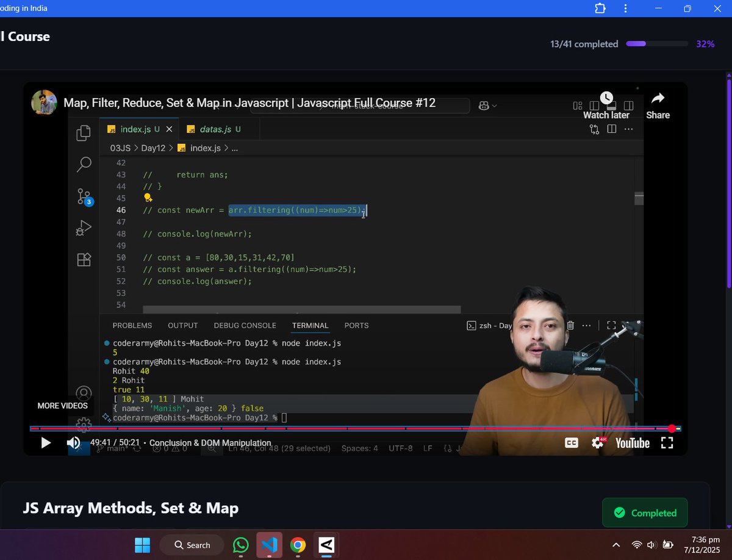Show the MORE VIDEOS panel
Viewport: 732px width, 560px height.
tap(62, 406)
